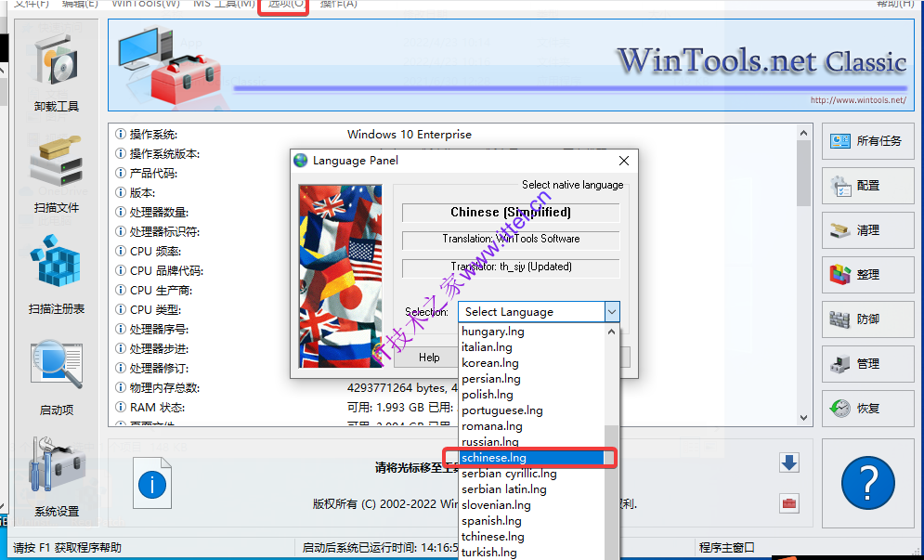Open the WinTools(W) menu
Screen dimensions: 924x560
click(146, 4)
